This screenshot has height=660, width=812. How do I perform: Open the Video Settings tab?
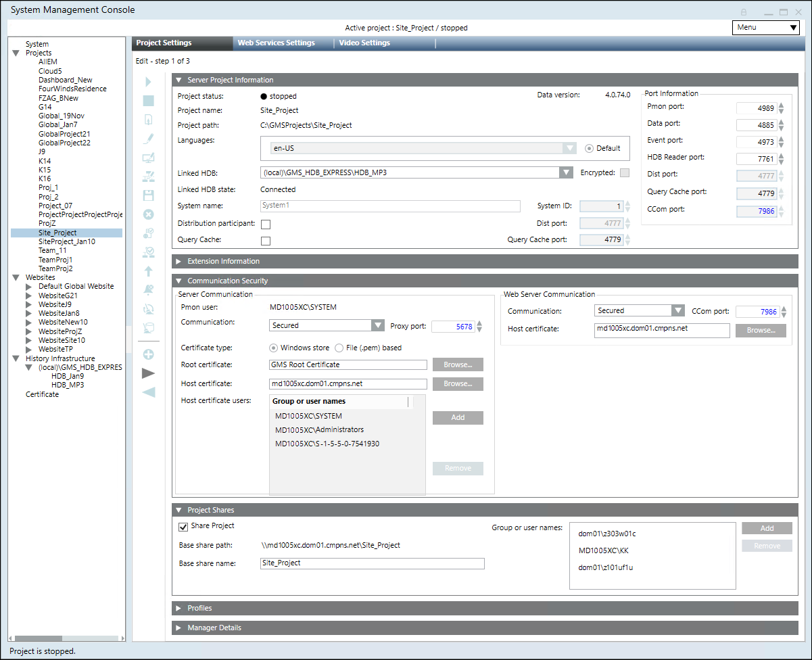(x=364, y=43)
